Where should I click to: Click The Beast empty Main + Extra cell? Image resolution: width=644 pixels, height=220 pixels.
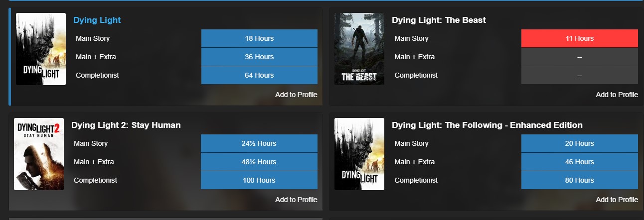pos(580,57)
